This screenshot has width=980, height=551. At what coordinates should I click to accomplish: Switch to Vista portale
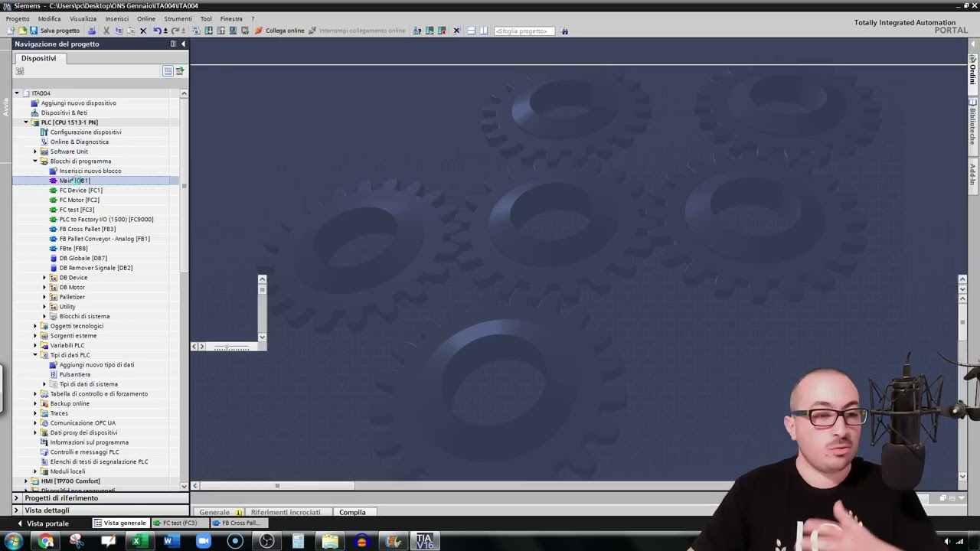pos(43,523)
